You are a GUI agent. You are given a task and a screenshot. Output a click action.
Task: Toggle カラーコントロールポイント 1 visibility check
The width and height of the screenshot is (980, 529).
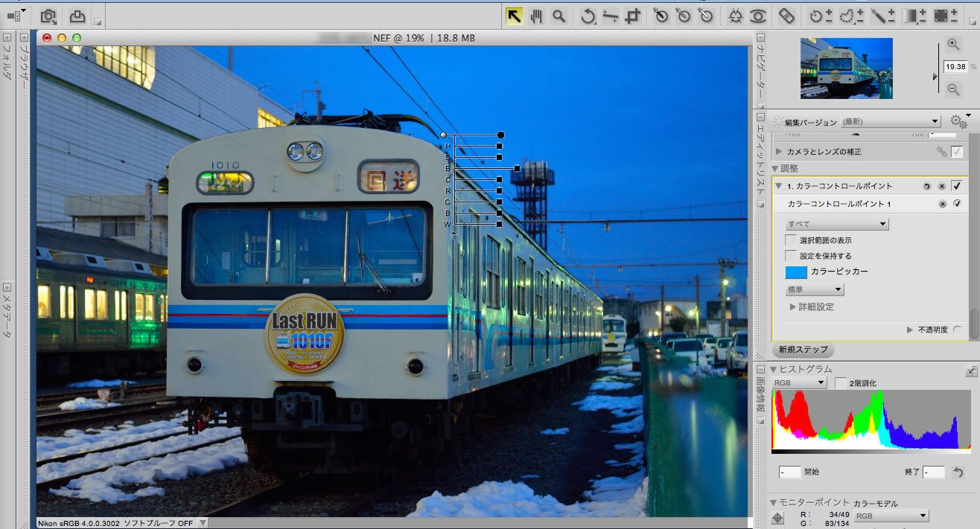[x=957, y=204]
